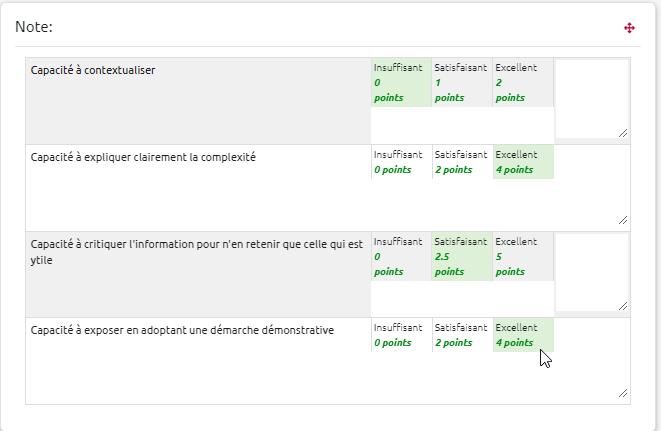Pick Satisfaisant 2.5 points for critiquer l'information

pos(461,256)
